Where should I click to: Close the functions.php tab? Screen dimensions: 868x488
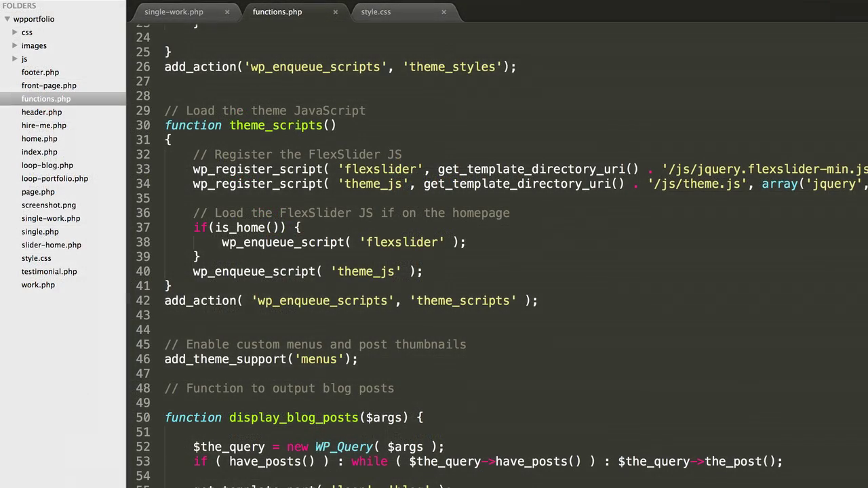click(x=335, y=12)
